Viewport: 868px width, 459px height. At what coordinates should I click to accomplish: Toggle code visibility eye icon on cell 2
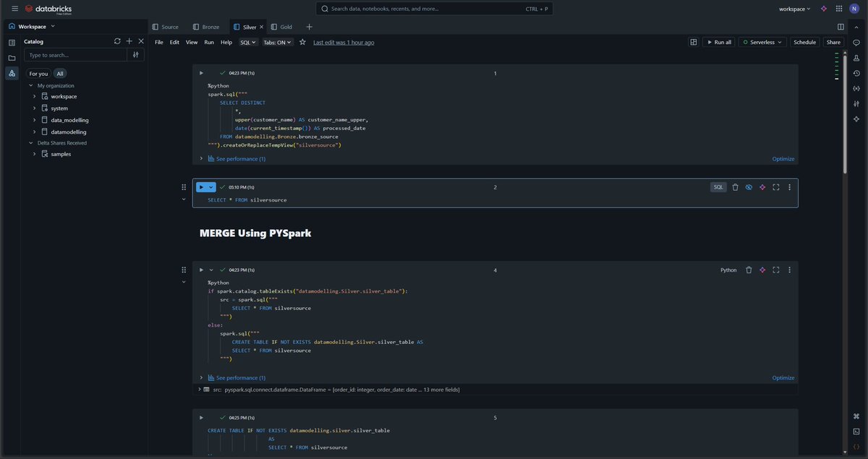click(749, 187)
